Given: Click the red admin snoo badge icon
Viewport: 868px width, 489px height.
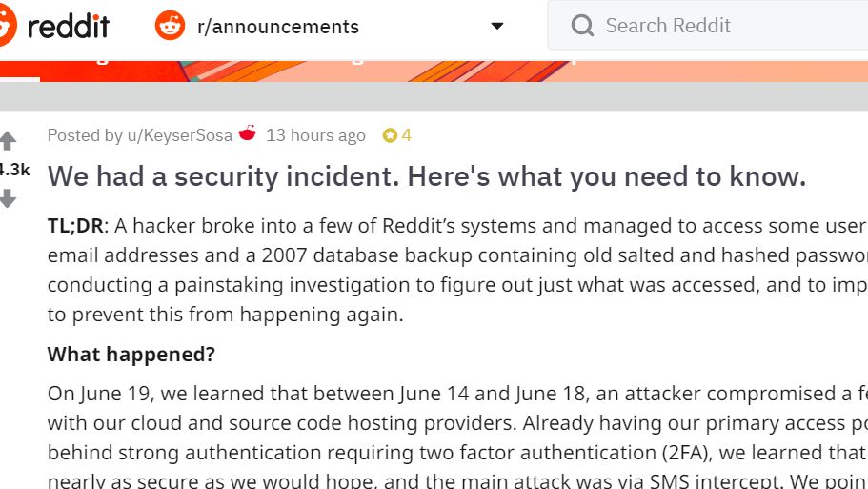Looking at the screenshot, I should pyautogui.click(x=248, y=132).
